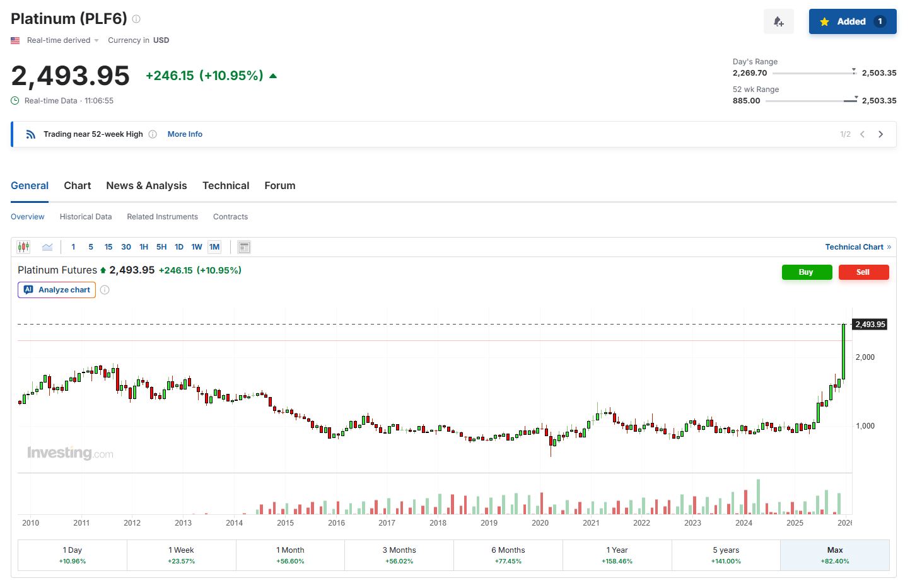The height and width of the screenshot is (588, 910).
Task: Create a price alert with the bell icon
Action: pos(779,21)
